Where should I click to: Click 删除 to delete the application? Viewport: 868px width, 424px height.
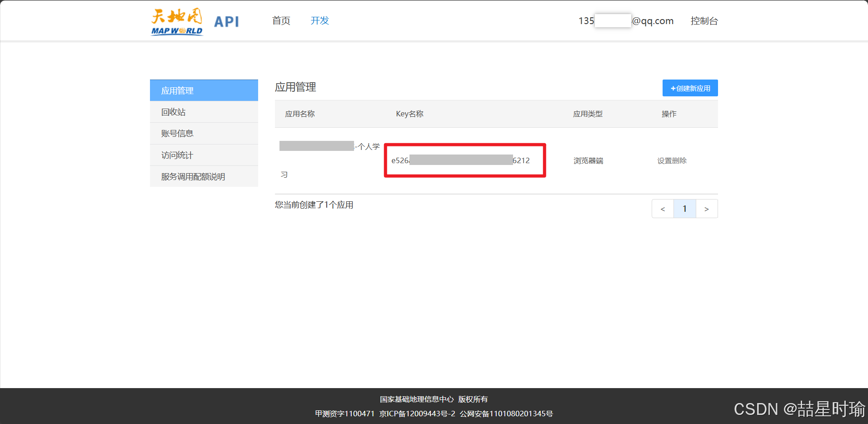pos(680,160)
